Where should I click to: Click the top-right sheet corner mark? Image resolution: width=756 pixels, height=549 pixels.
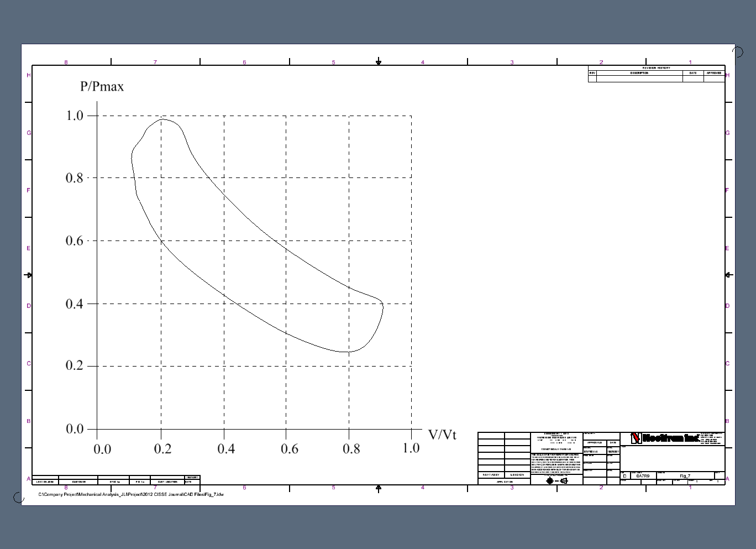coord(738,51)
